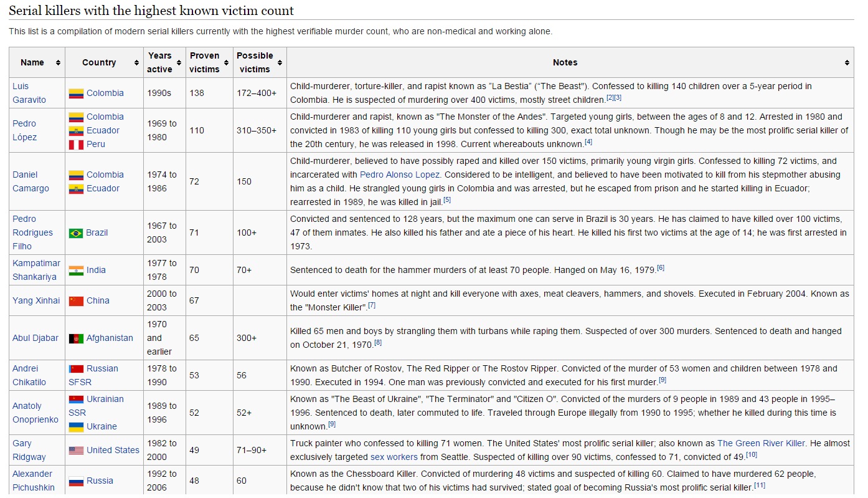Screen dimensions: 868x498
Task: Open the Abul Djabar link
Action: (35, 338)
